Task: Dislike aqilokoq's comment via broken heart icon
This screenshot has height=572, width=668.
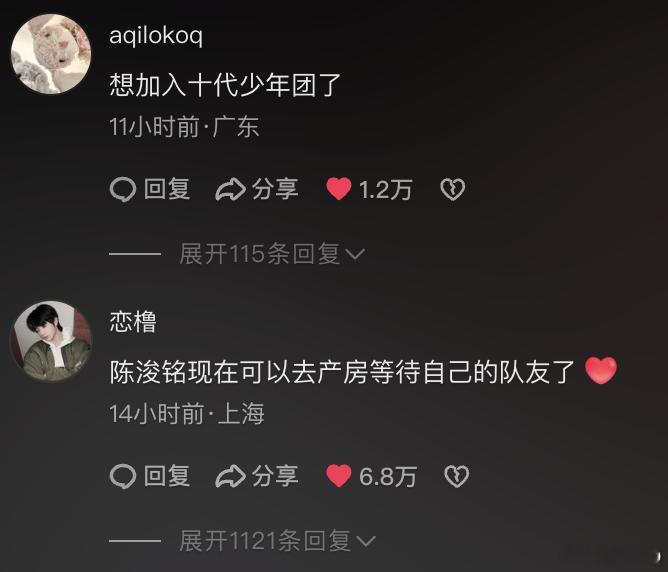Action: coord(452,190)
